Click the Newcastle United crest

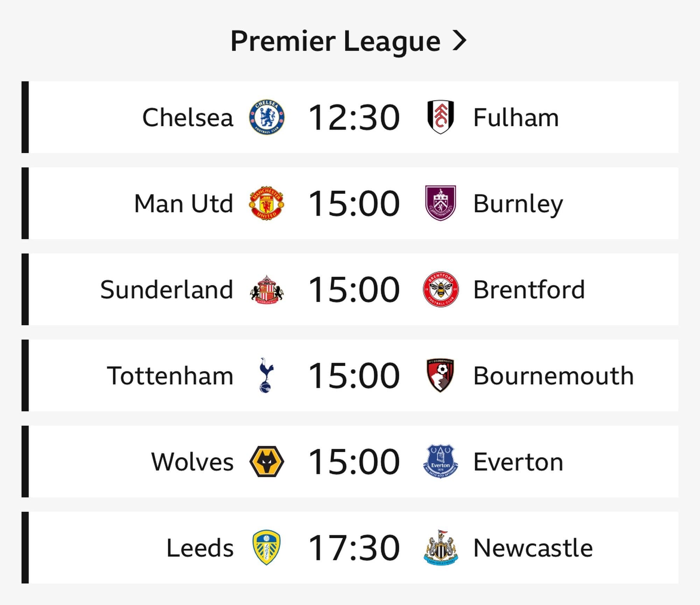pos(441,548)
